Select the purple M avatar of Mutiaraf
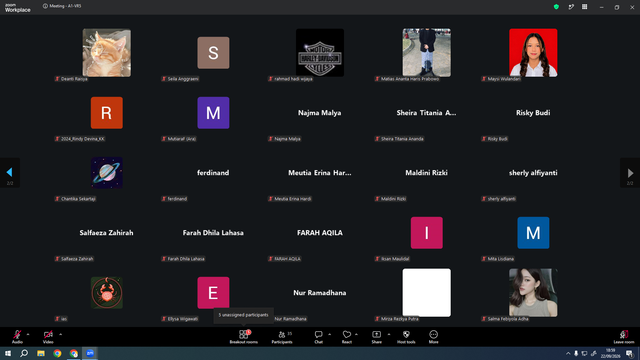The image size is (640, 360). (x=213, y=113)
